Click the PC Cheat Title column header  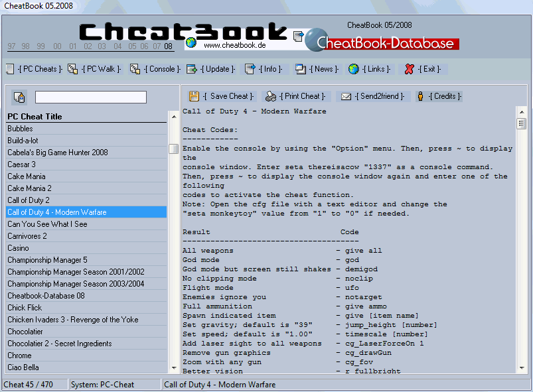click(87, 117)
